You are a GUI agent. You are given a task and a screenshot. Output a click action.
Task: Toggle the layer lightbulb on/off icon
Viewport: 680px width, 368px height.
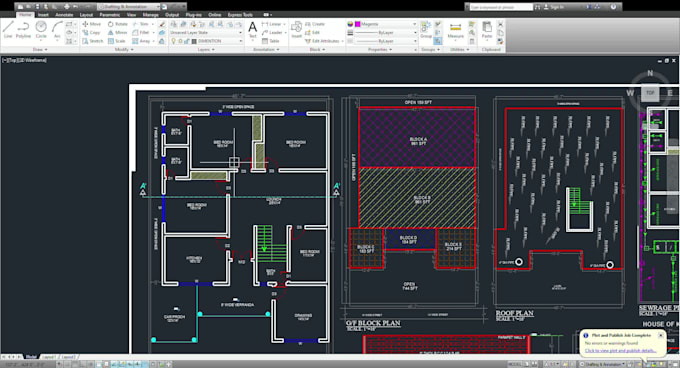coord(173,41)
